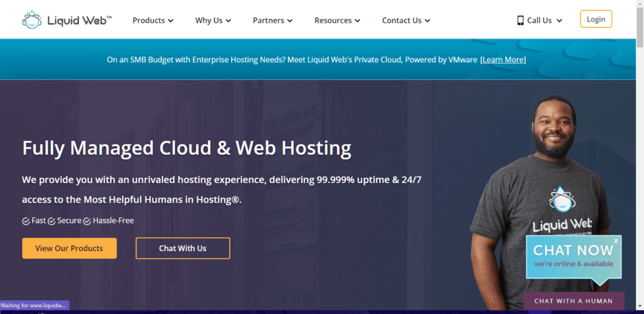The image size is (644, 314).
Task: Click the phone icon beside Call Us
Action: click(520, 20)
